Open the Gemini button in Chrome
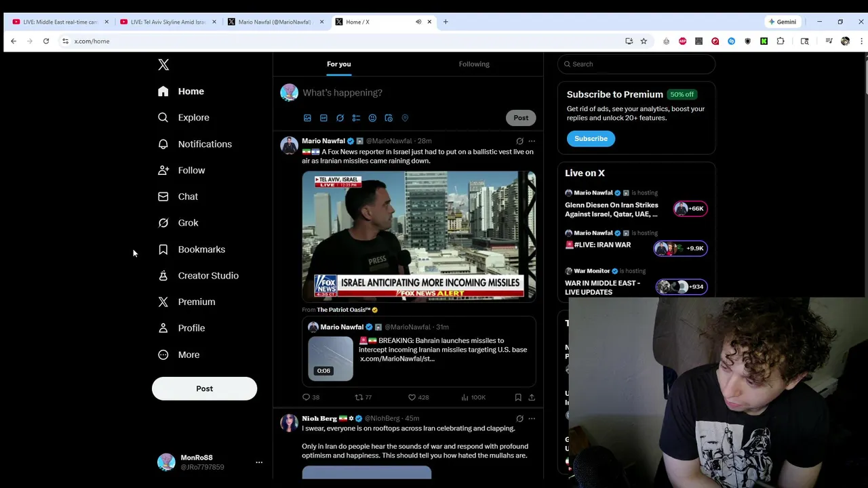 [783, 22]
